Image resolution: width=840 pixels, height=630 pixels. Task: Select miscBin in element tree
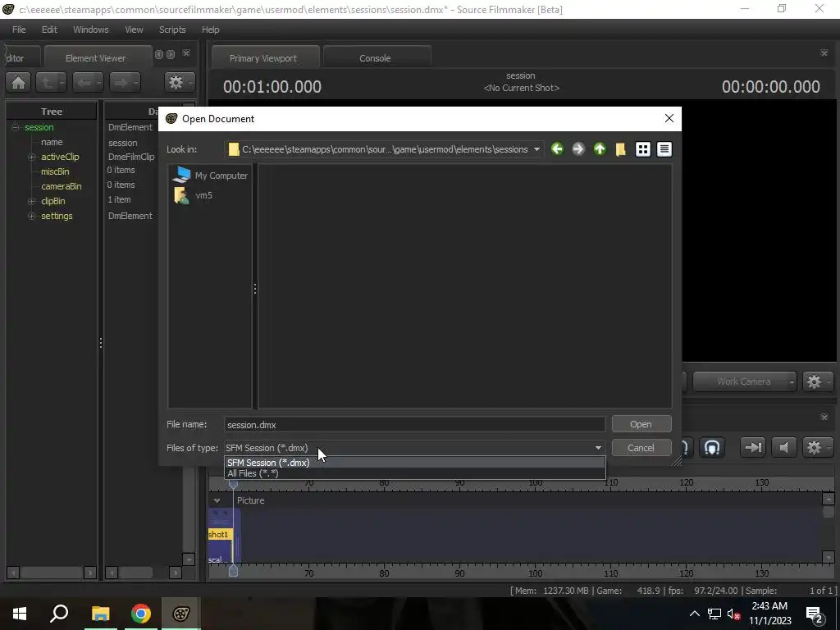pyautogui.click(x=55, y=171)
